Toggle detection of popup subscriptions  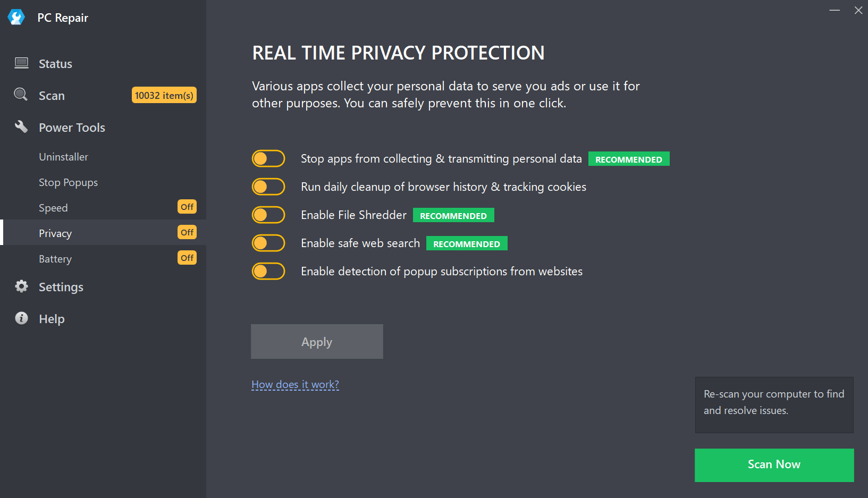pyautogui.click(x=268, y=271)
